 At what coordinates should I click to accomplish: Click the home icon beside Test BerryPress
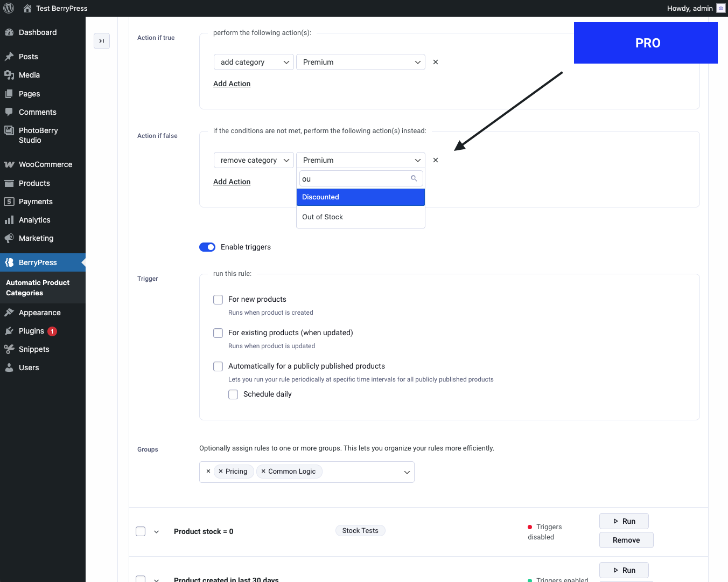pos(27,8)
